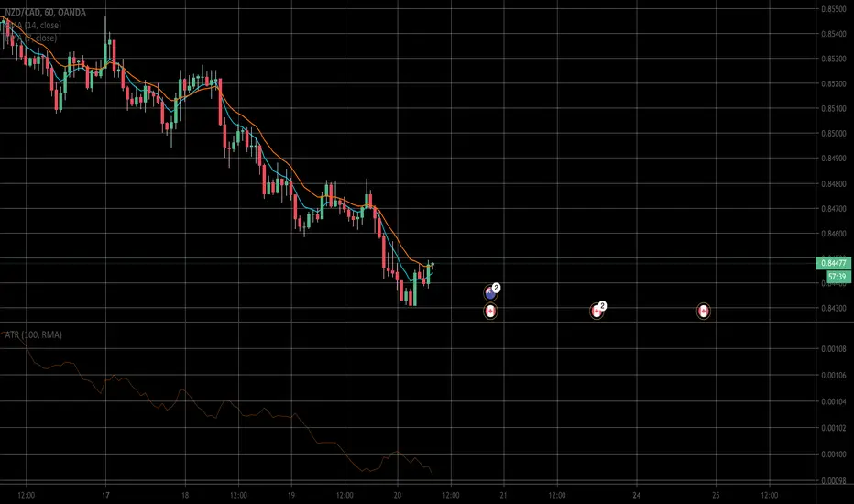854x504 pixels.
Task: Click date label 17 on time axis
Action: [x=105, y=495]
